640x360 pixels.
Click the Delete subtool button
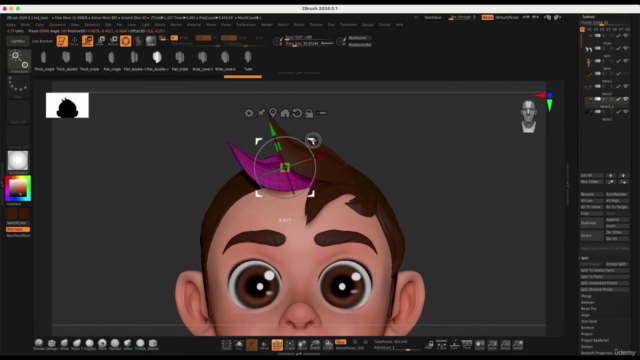591,236
